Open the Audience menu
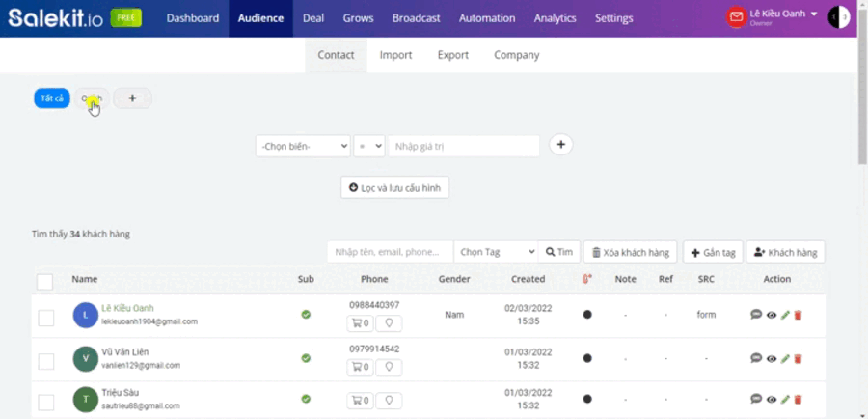The image size is (868, 419). click(x=260, y=18)
